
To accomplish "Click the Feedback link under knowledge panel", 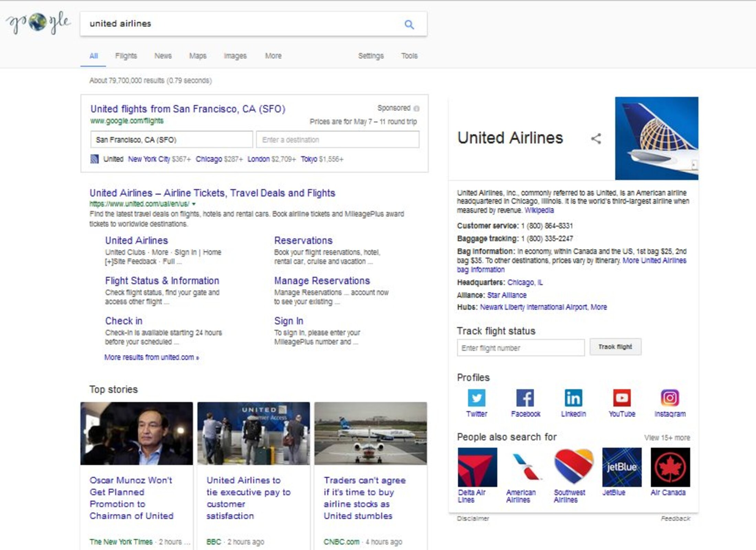I will coord(675,518).
